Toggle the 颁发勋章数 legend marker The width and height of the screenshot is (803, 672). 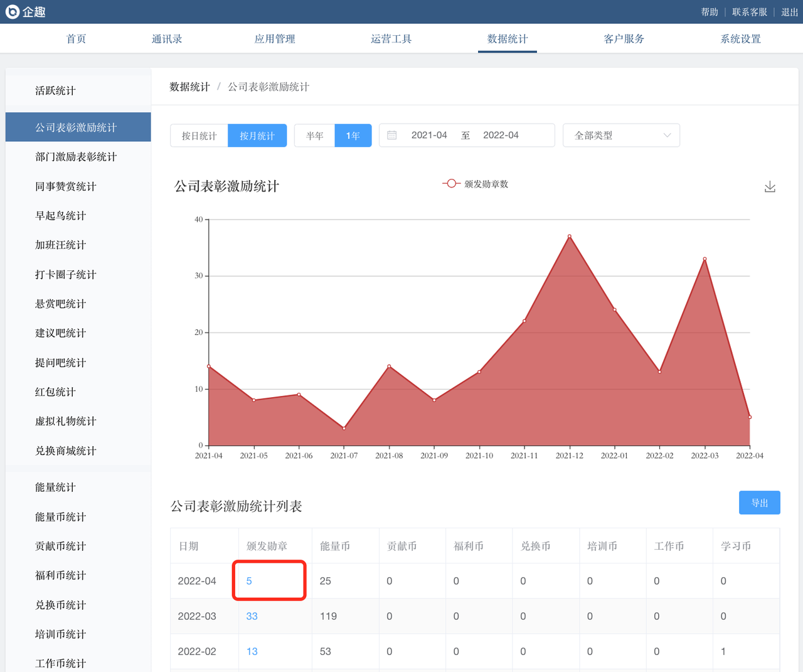pos(451,184)
